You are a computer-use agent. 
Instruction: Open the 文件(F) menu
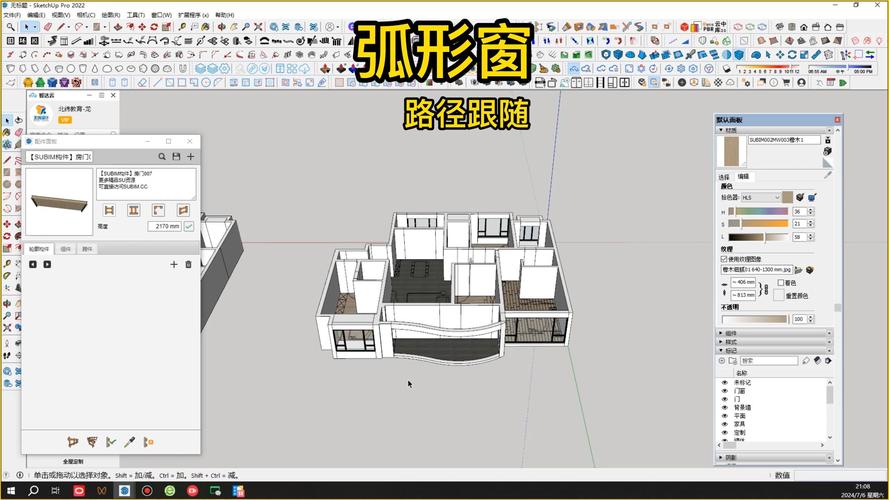click(x=12, y=15)
